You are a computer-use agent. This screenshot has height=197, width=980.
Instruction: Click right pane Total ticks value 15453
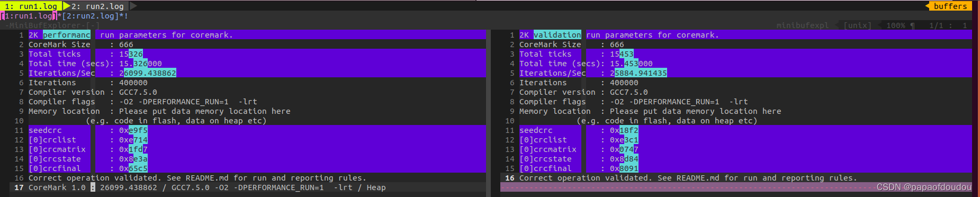pyautogui.click(x=622, y=54)
